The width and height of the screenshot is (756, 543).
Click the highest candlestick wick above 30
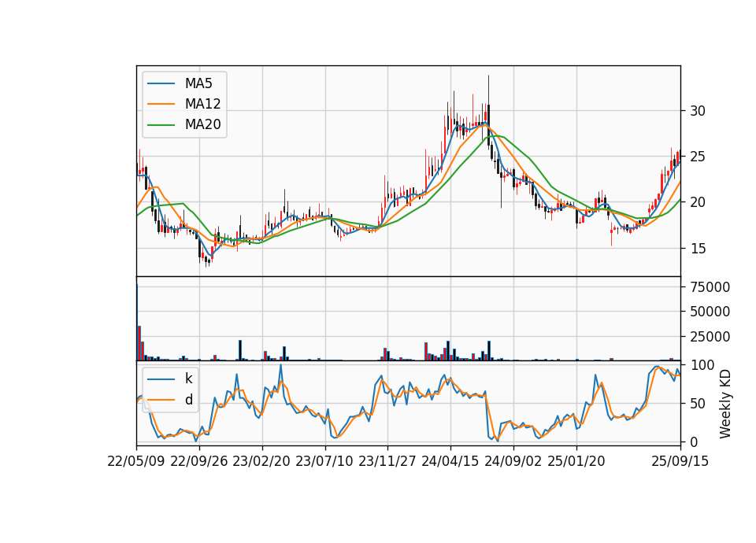[x=488, y=90]
